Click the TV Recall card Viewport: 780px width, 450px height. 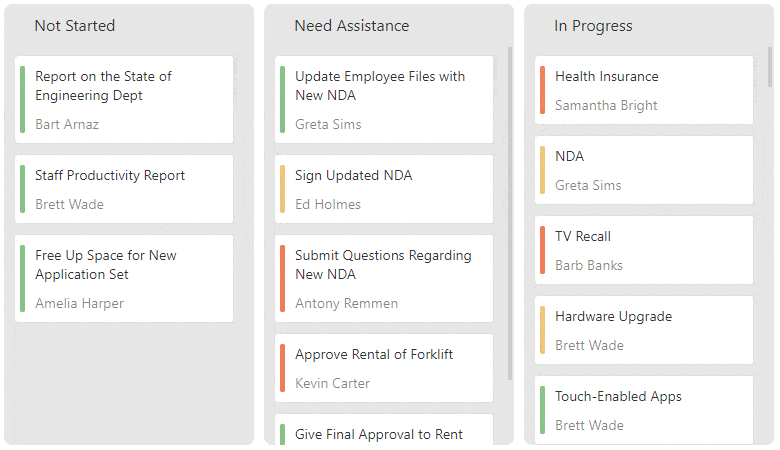click(644, 250)
